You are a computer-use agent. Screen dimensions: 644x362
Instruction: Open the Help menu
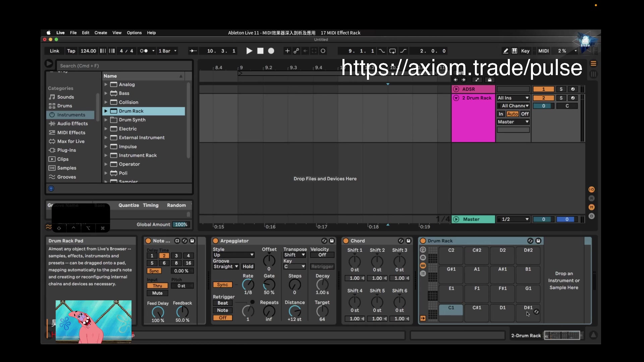click(151, 33)
